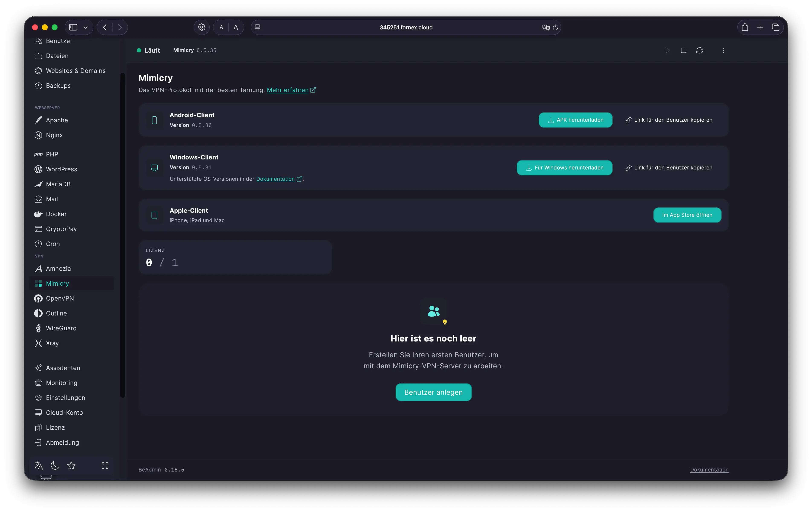
Task: Open the Safari reader view icon
Action: (258, 27)
